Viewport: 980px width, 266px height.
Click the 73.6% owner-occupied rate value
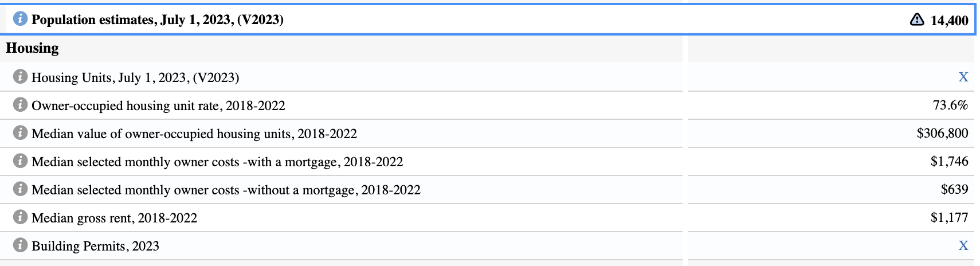[x=950, y=105]
